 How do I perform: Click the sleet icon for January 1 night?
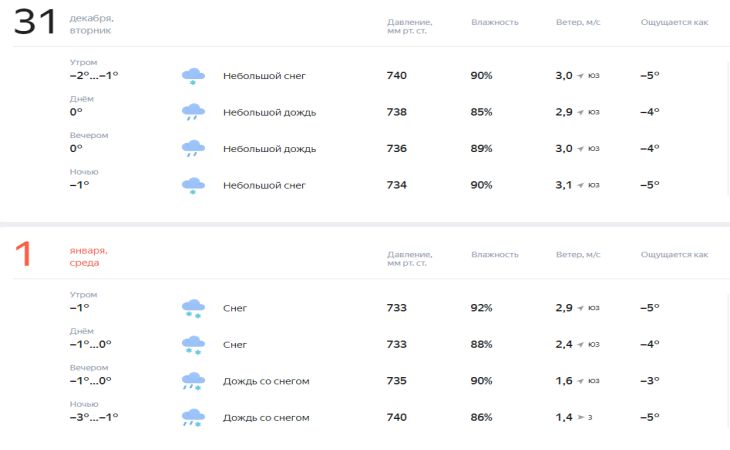click(193, 418)
